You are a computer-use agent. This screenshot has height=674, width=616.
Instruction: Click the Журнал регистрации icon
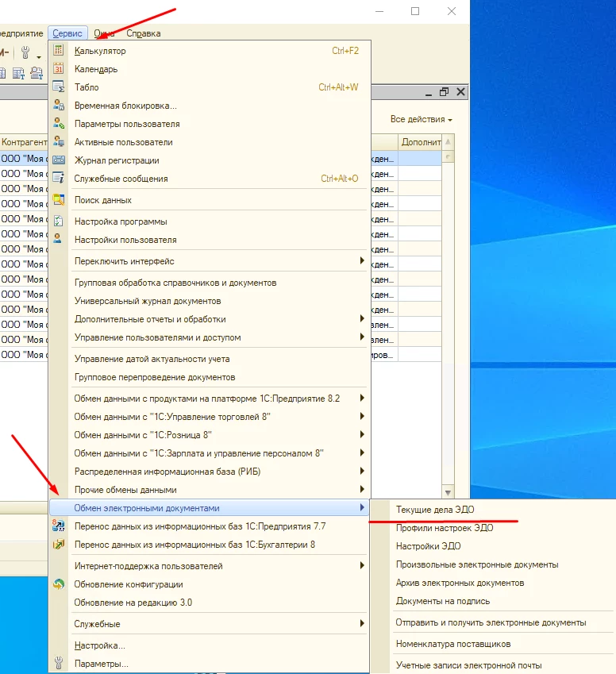tap(58, 160)
